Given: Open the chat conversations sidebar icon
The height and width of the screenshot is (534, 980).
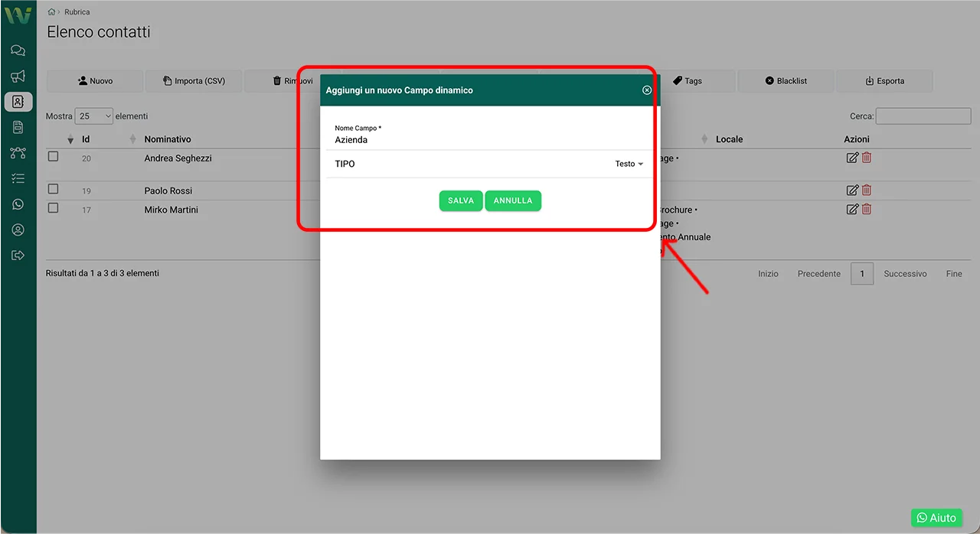Looking at the screenshot, I should tap(18, 50).
